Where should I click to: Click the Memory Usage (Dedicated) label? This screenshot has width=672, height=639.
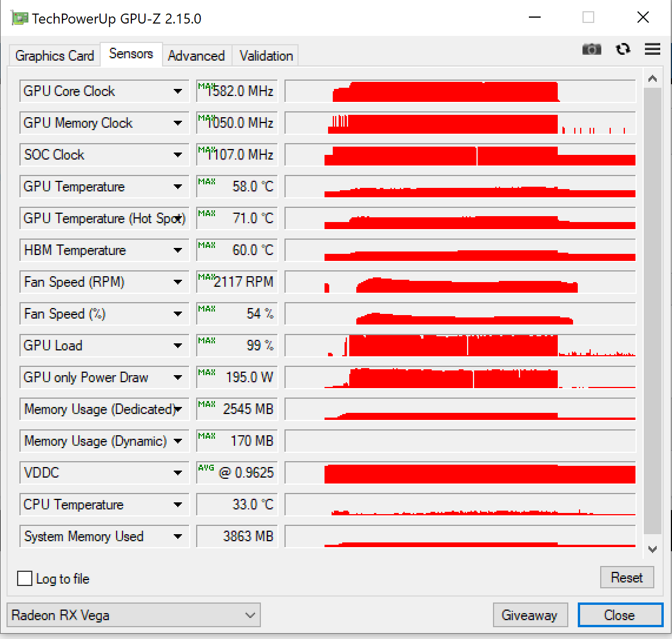point(100,409)
